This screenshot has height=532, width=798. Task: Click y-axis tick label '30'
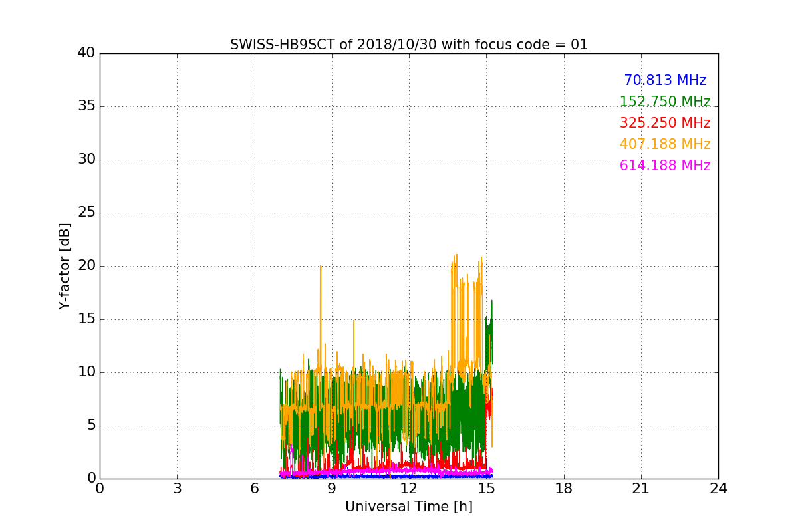click(x=86, y=159)
